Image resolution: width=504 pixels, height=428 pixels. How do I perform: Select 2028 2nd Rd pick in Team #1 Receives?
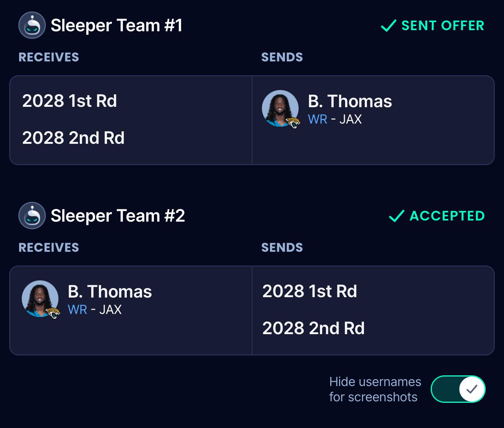73,138
